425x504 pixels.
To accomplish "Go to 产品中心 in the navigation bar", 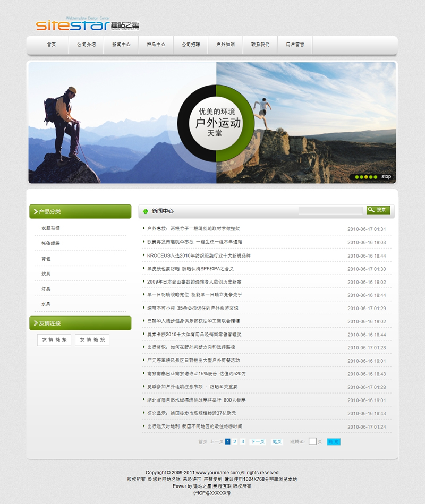I will click(x=156, y=45).
